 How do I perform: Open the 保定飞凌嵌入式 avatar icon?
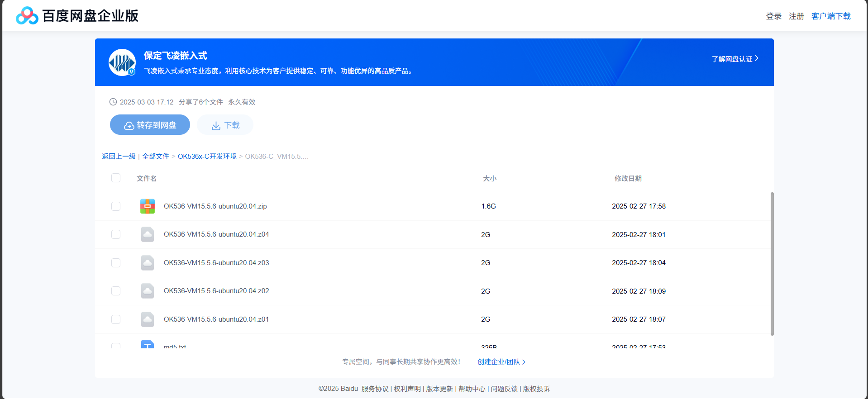coord(122,62)
